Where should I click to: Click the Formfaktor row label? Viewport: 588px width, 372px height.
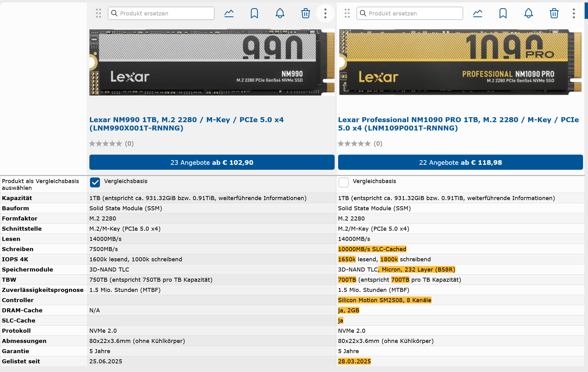[x=19, y=218]
